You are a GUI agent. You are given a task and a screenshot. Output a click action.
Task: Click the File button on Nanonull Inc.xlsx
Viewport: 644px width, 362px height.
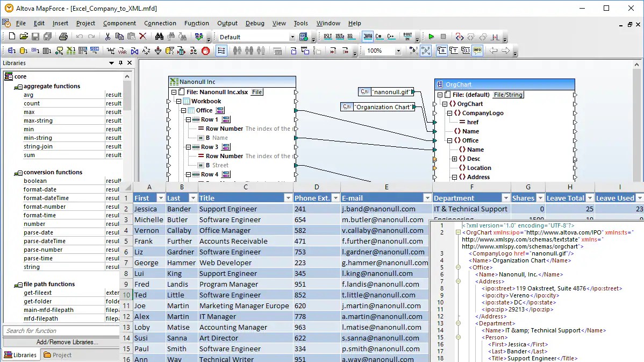(x=256, y=91)
